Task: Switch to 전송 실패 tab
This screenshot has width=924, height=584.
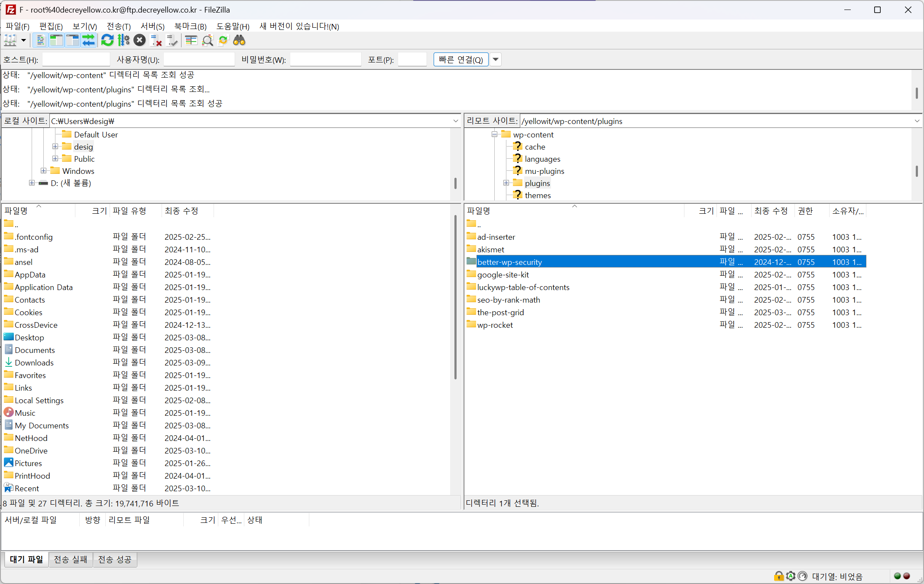Action: coord(71,559)
